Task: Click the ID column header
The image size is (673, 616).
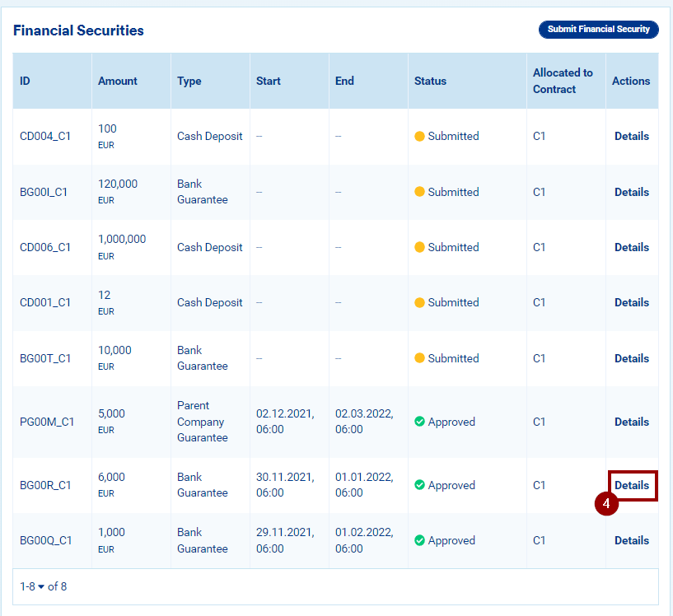Action: click(x=25, y=81)
